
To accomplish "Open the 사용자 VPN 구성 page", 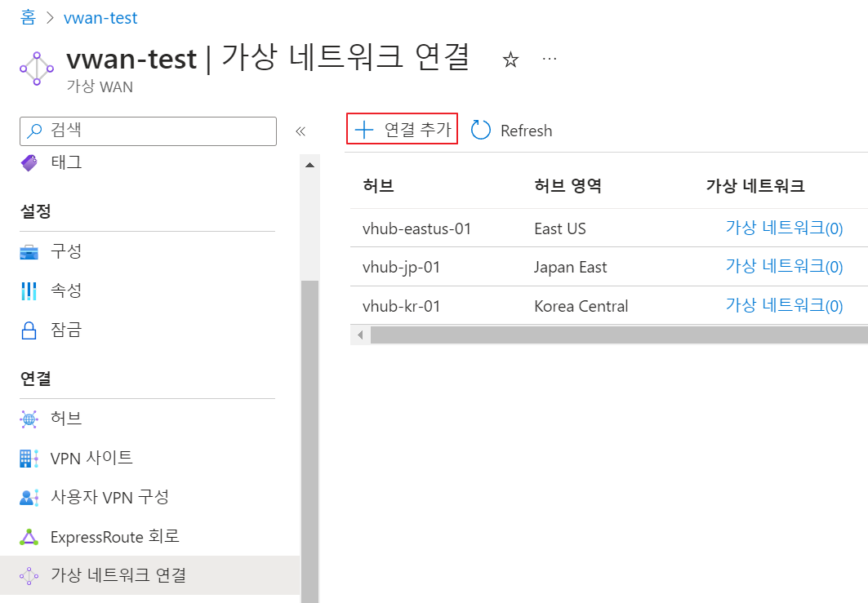I will 109,497.
